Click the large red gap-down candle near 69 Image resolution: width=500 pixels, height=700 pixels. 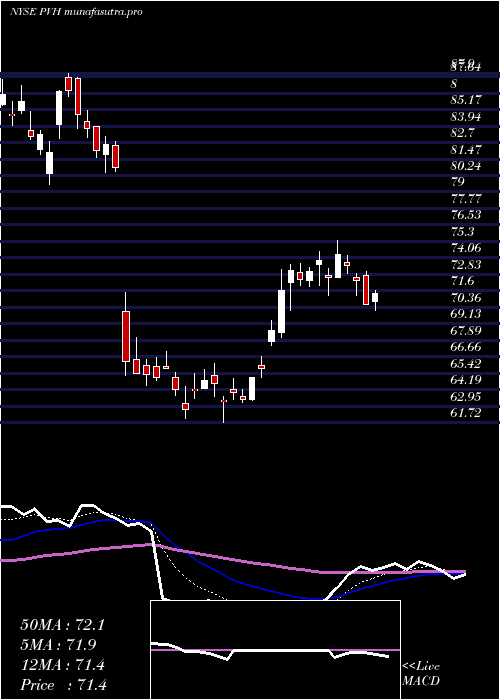(126, 336)
